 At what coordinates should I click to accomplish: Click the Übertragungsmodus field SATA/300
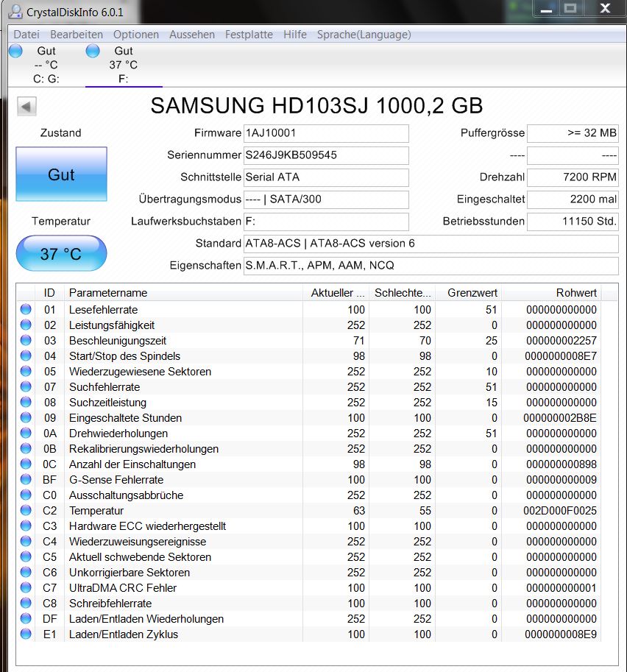pos(326,199)
